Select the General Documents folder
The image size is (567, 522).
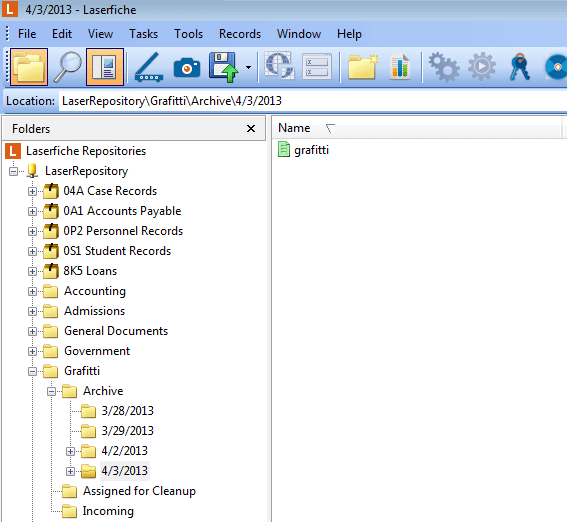(116, 331)
